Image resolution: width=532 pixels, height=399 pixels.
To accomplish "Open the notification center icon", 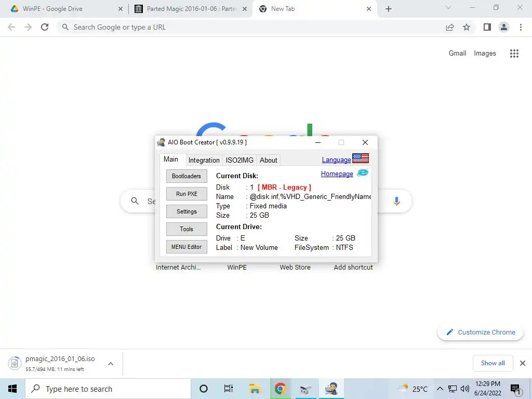I will coord(516,390).
